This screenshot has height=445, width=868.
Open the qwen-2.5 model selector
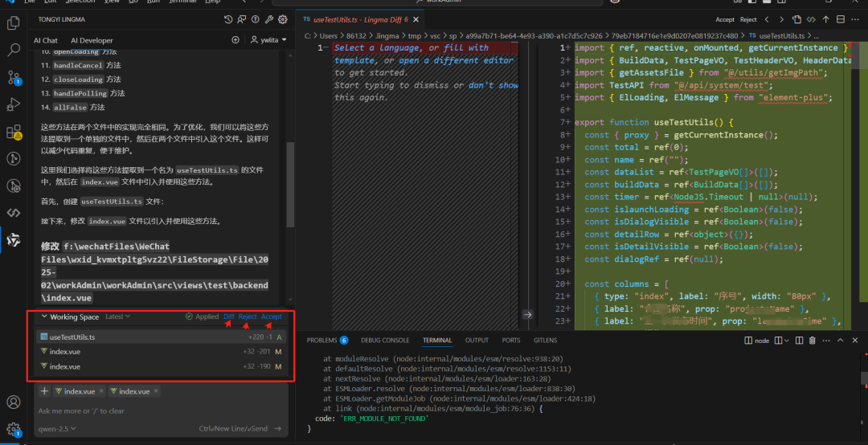[x=57, y=428]
